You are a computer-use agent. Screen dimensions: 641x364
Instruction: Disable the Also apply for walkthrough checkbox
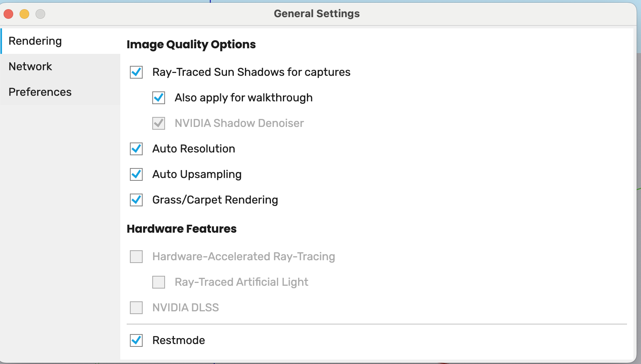pyautogui.click(x=159, y=98)
